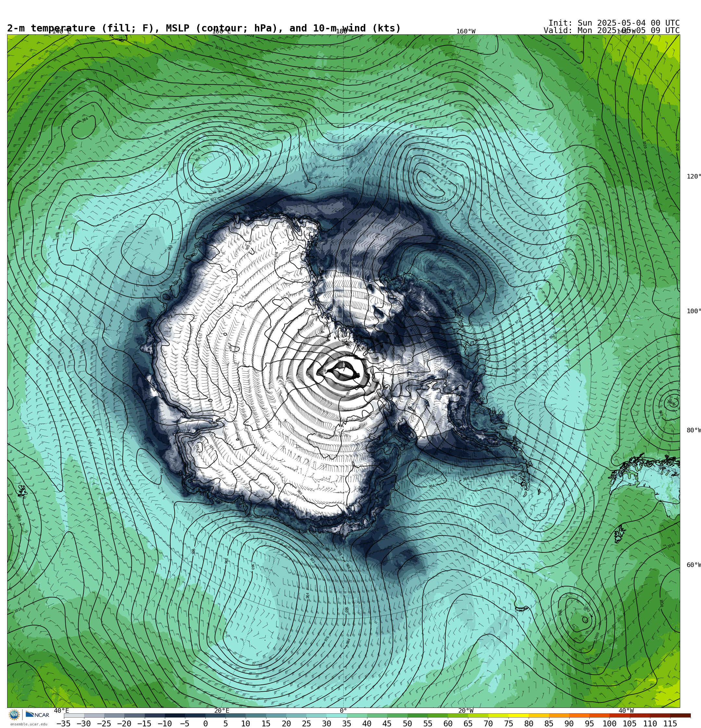
Task: Click the '35' colorbar tick label
Action: [347, 723]
